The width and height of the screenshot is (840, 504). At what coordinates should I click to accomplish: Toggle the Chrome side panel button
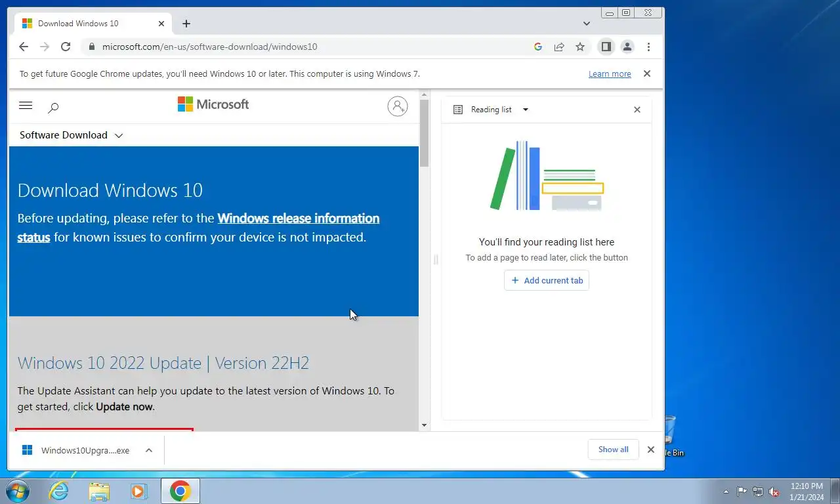tap(606, 47)
